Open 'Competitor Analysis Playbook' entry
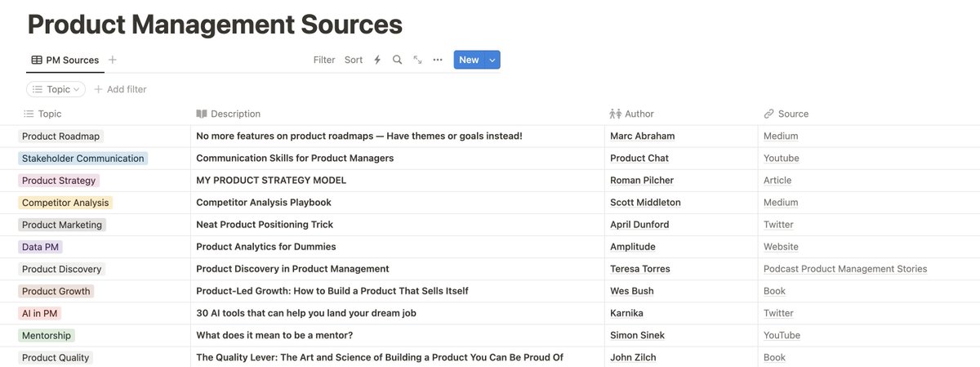 pyautogui.click(x=264, y=202)
